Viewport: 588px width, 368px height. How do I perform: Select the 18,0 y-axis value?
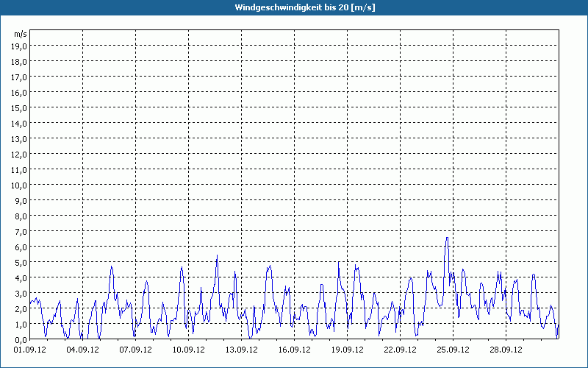tap(19, 62)
